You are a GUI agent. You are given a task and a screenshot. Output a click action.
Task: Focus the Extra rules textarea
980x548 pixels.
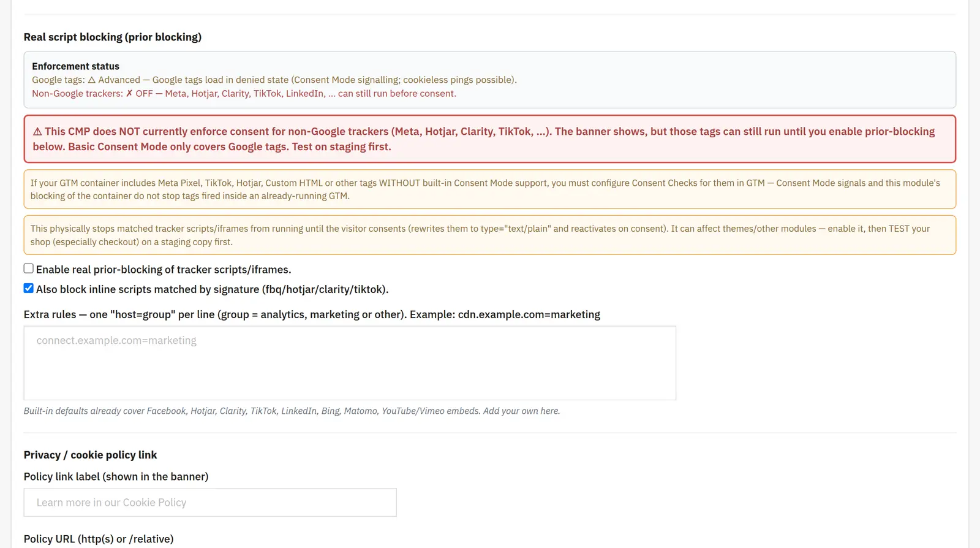click(350, 363)
